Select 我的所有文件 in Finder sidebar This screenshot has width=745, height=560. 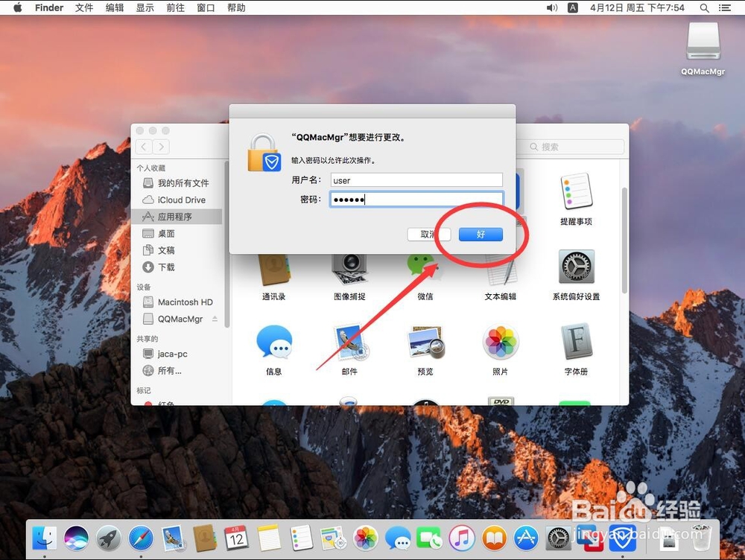click(177, 183)
